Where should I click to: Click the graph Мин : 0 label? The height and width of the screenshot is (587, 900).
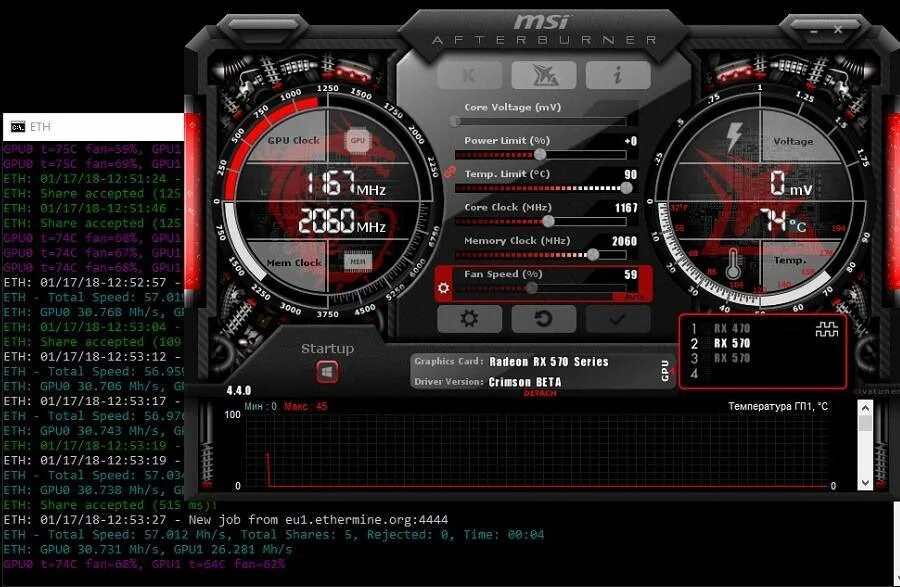[261, 406]
